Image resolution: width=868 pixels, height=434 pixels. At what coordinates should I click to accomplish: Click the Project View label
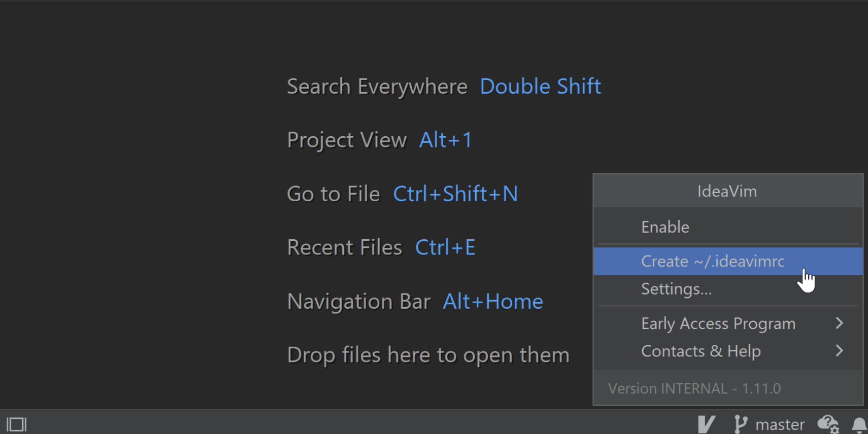[x=347, y=140]
